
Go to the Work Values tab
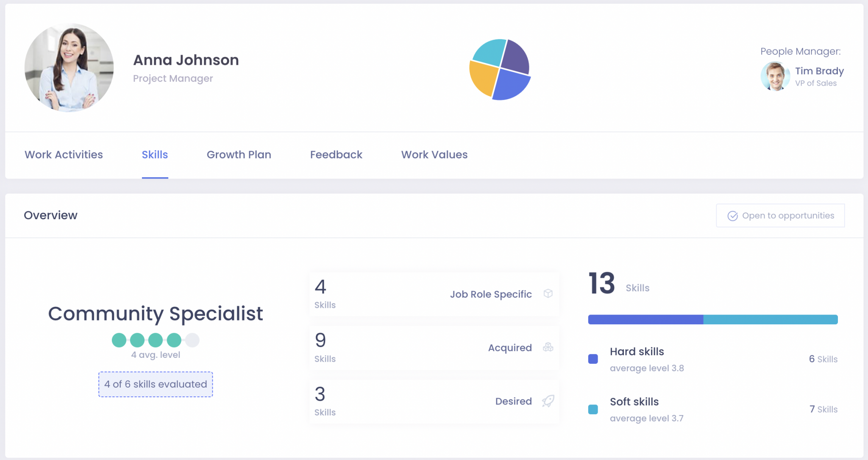click(x=434, y=155)
